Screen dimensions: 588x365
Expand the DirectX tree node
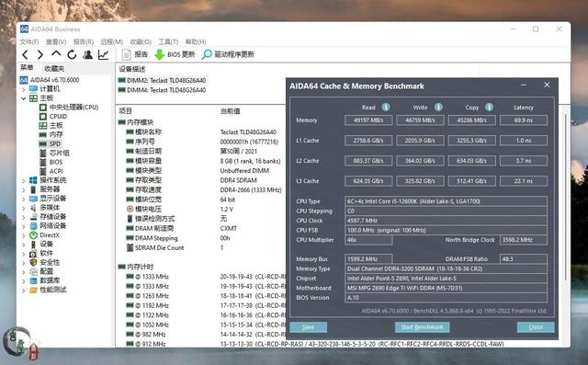[x=23, y=235]
